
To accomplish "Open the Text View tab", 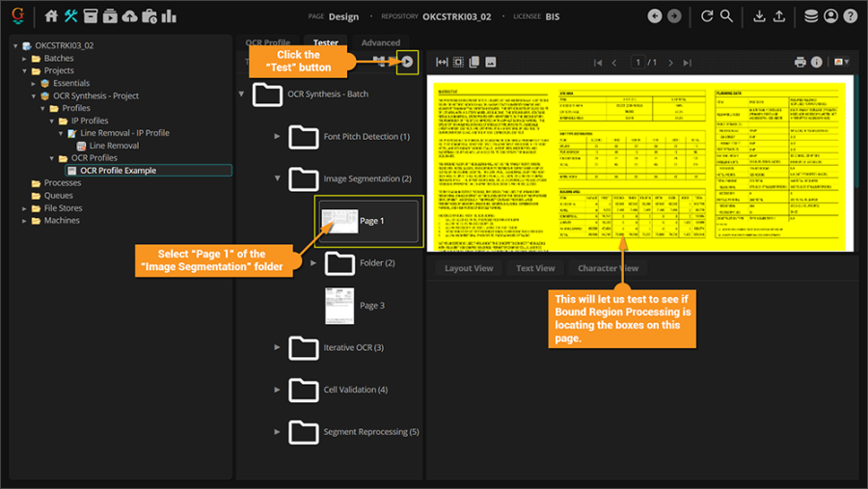I will tap(535, 268).
